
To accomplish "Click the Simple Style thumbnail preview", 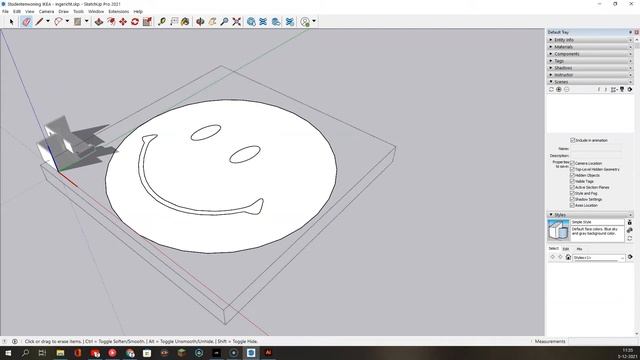I will click(558, 230).
